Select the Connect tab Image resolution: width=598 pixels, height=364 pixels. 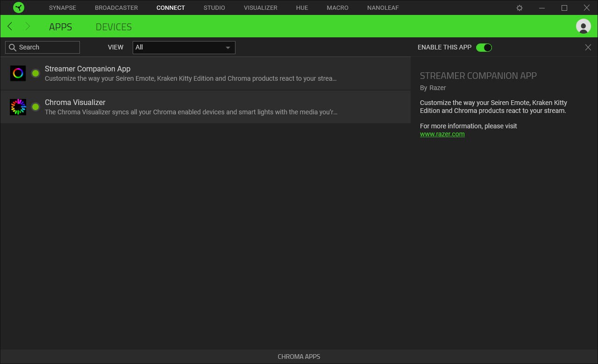[x=171, y=8]
